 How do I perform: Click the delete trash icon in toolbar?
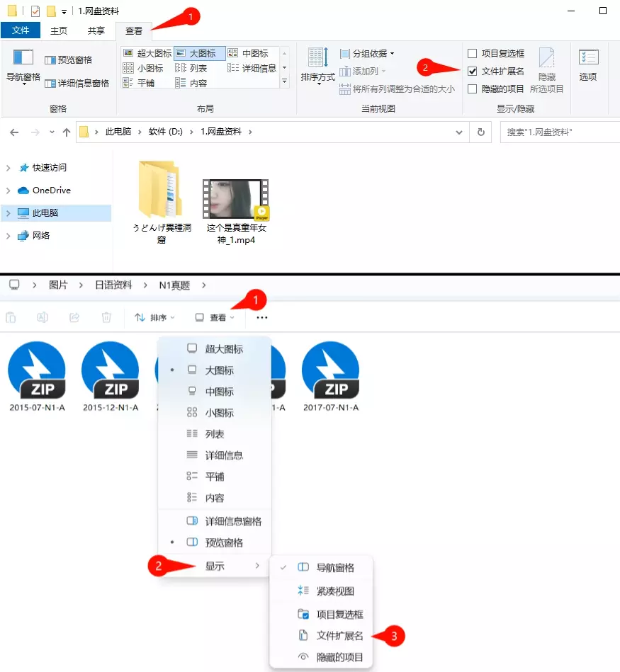[x=106, y=317]
